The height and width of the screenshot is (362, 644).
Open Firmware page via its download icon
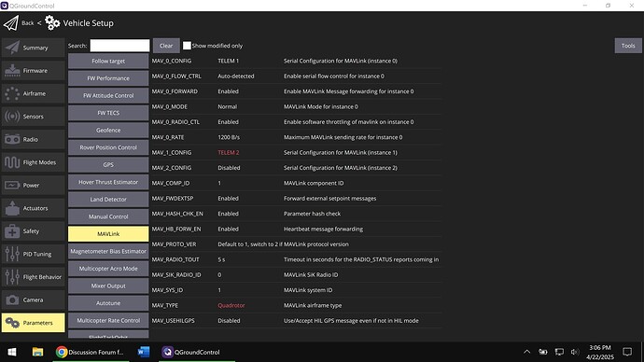[12, 71]
